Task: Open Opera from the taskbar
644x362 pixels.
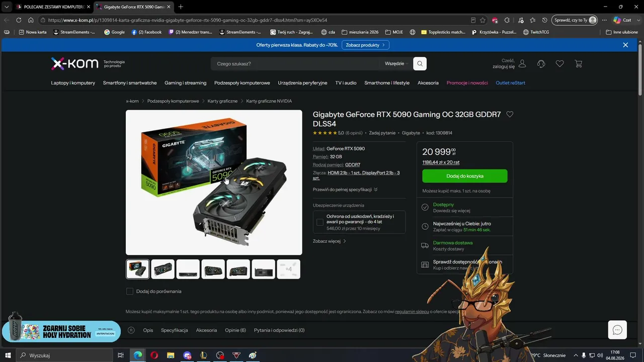Action: 154,355
